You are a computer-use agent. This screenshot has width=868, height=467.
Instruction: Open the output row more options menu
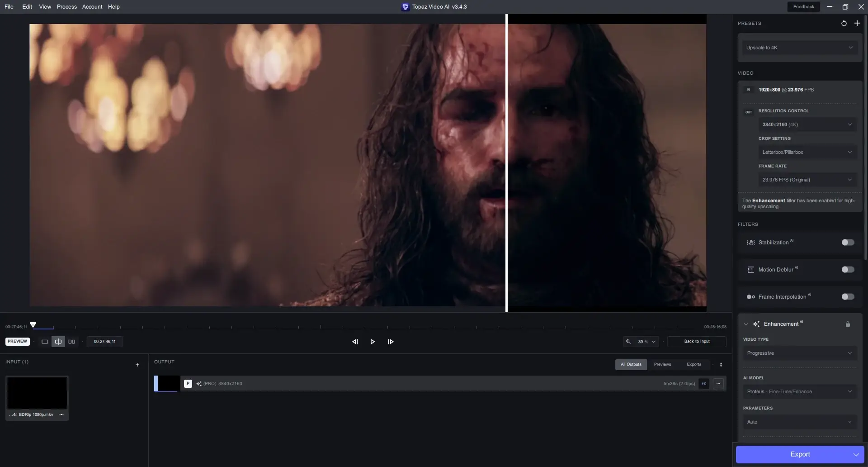(718, 384)
